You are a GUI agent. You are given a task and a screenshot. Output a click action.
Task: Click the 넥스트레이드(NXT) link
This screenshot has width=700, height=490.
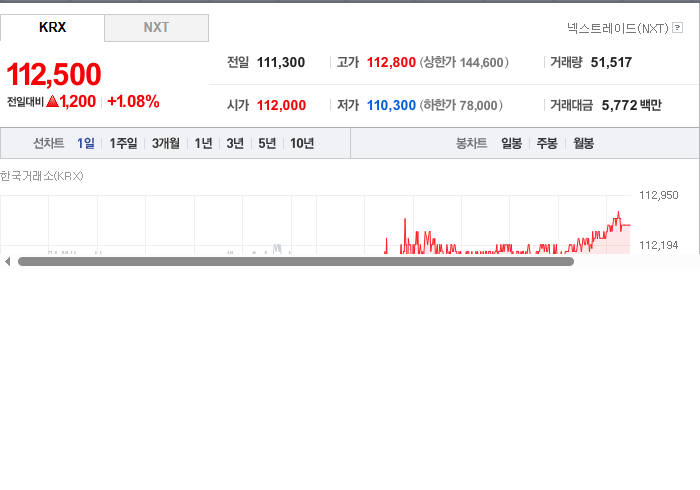617,28
